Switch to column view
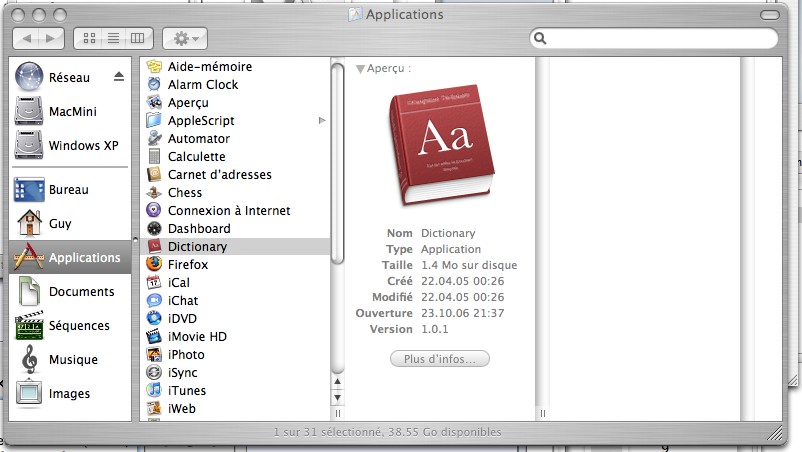Viewport: 802px width, 452px height. click(138, 38)
